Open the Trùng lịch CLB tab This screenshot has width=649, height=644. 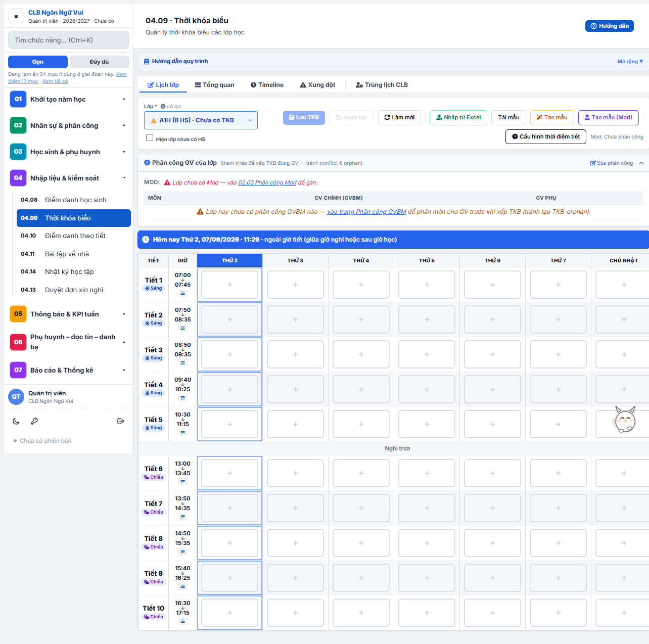click(x=382, y=85)
